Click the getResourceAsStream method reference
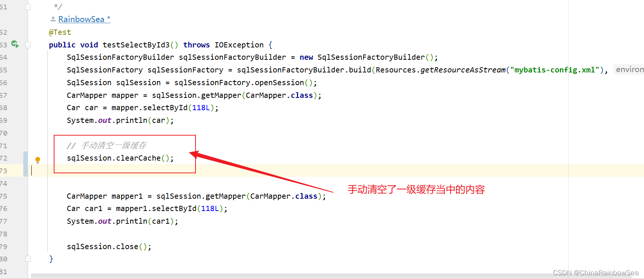644x279 pixels. [463, 70]
